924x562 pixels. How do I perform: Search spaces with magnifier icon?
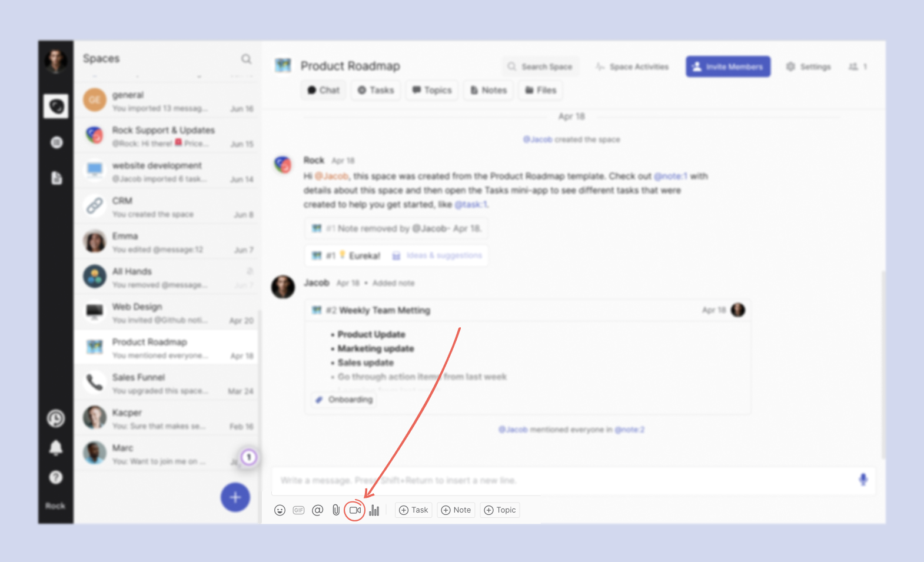click(246, 59)
